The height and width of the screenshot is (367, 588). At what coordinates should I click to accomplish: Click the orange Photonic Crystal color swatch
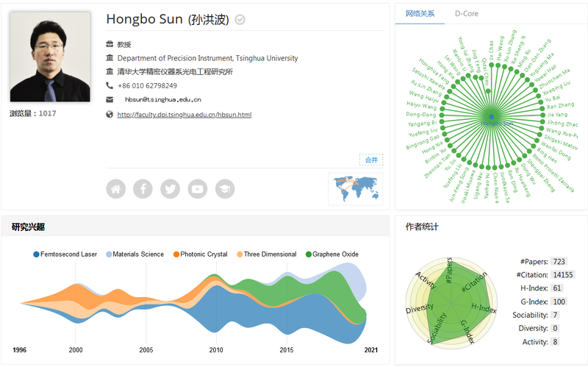tap(176, 254)
